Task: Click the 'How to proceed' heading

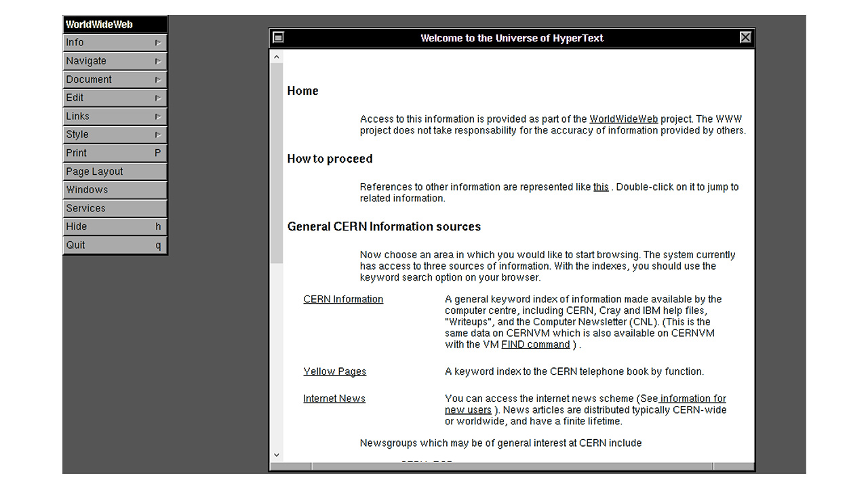Action: [330, 159]
